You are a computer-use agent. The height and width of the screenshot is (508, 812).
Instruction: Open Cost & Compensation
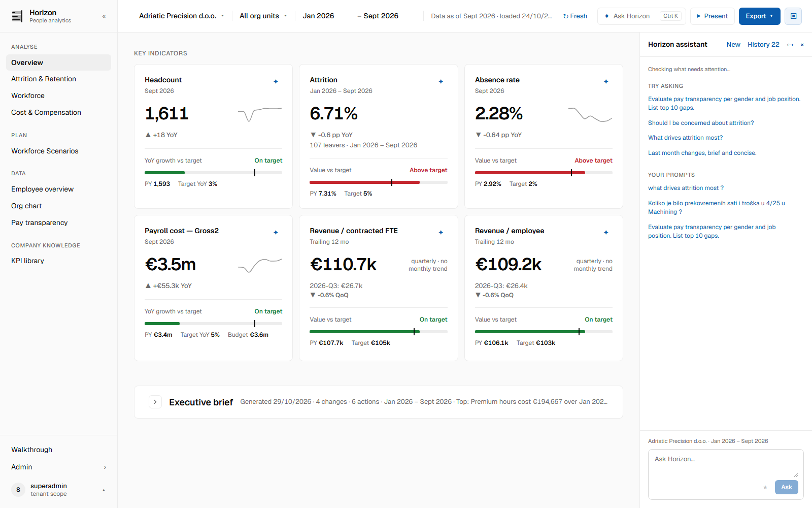(x=58, y=112)
